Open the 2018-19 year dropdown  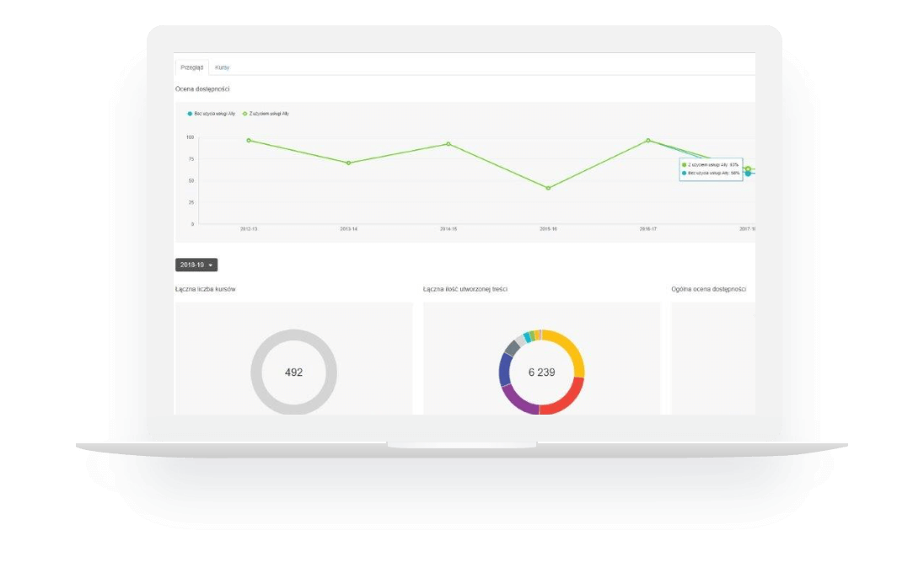[196, 265]
